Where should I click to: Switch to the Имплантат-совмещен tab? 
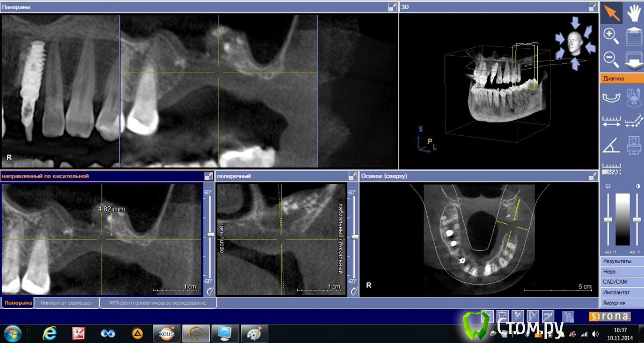(x=67, y=303)
